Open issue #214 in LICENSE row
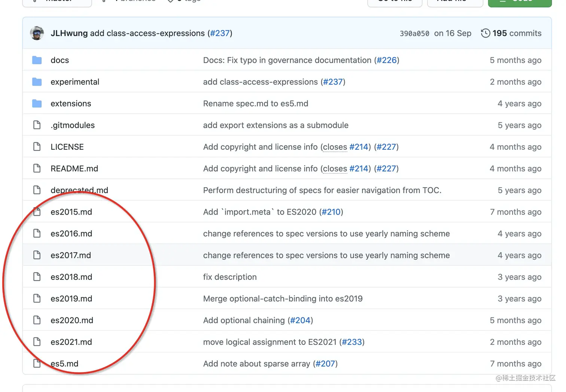The image size is (566, 392). click(359, 147)
